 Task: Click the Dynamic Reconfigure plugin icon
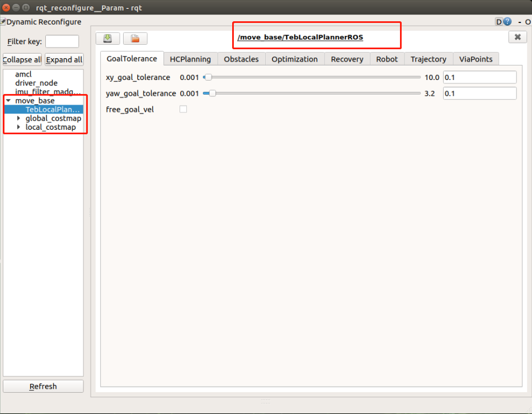pyautogui.click(x=3, y=22)
